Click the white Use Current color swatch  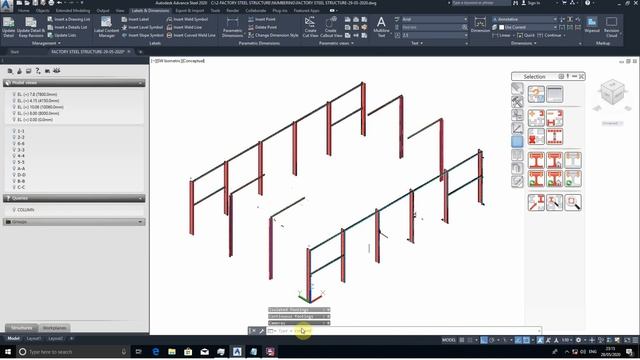click(502, 27)
